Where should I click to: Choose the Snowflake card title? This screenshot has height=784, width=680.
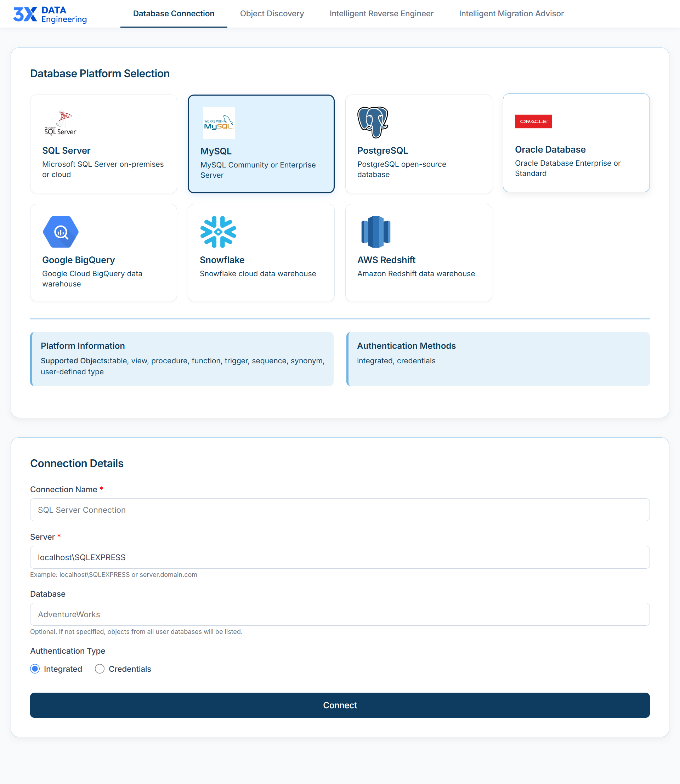222,260
